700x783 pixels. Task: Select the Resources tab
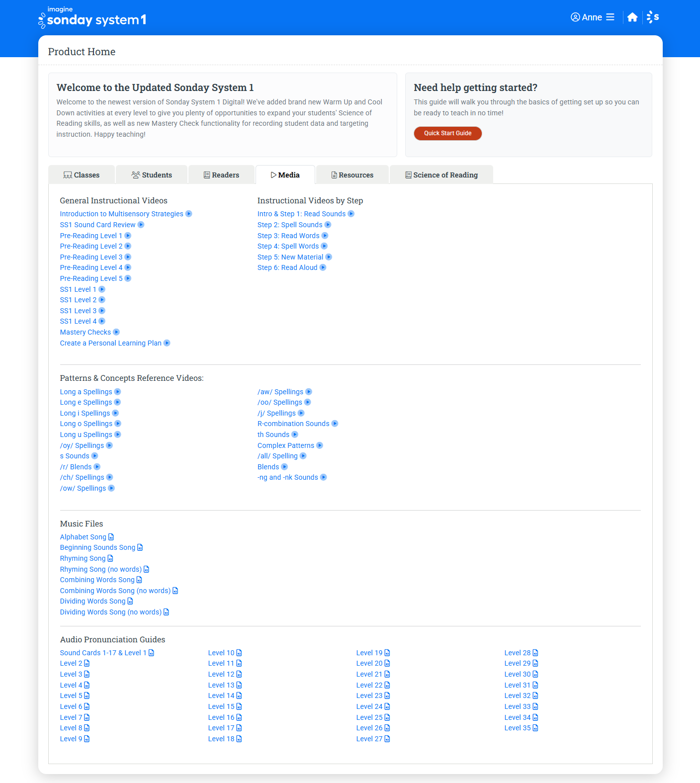[352, 175]
